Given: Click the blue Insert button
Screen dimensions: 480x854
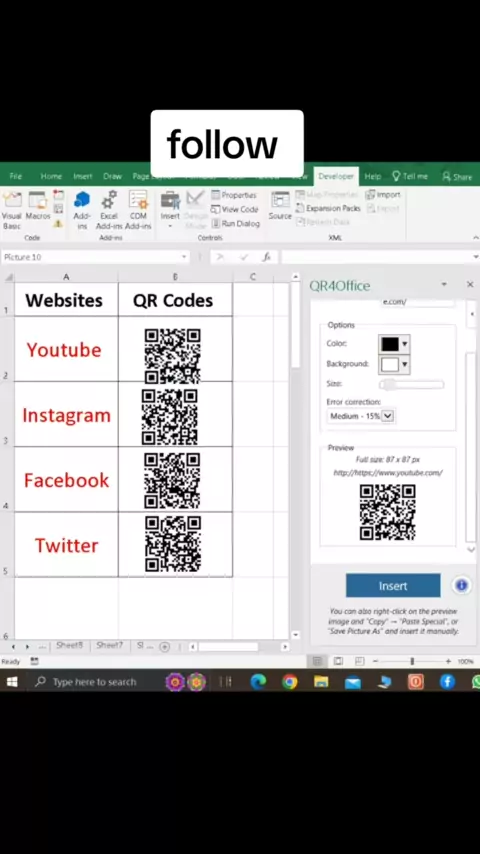Looking at the screenshot, I should [x=393, y=585].
